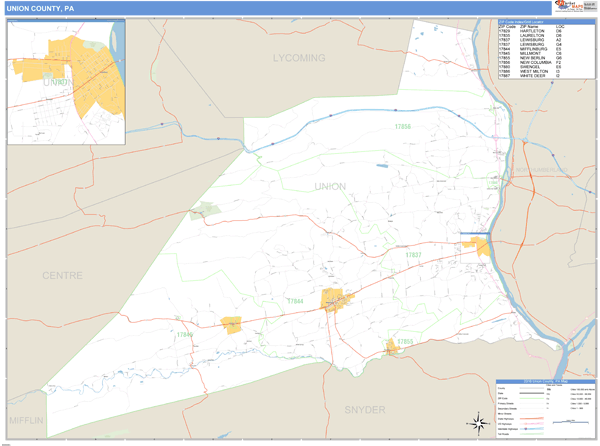Click the Lewisburg inset map thumbnail
600x446 pixels.
click(66, 82)
